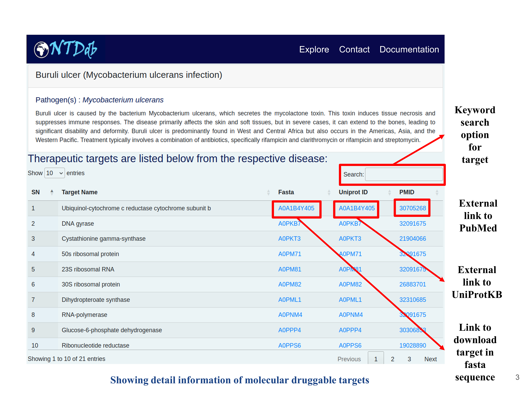Click the NTDdb globe logo
The image size is (532, 399).
(41, 49)
